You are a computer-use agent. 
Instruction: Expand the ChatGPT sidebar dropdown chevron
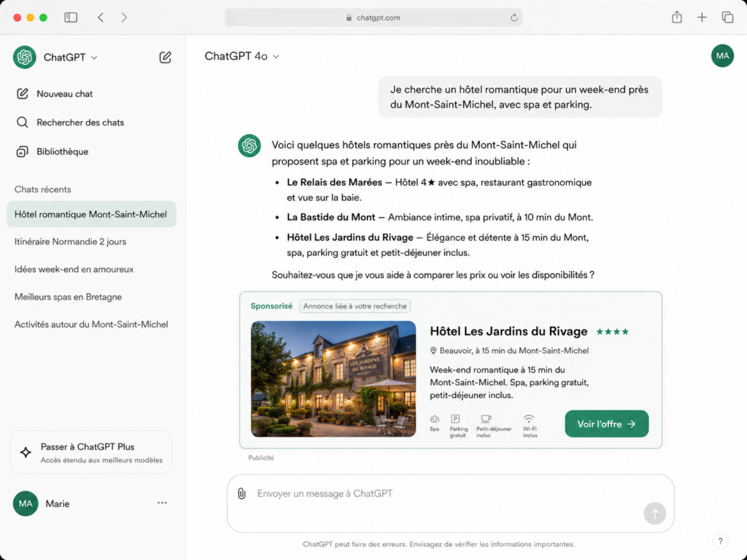[x=94, y=58]
